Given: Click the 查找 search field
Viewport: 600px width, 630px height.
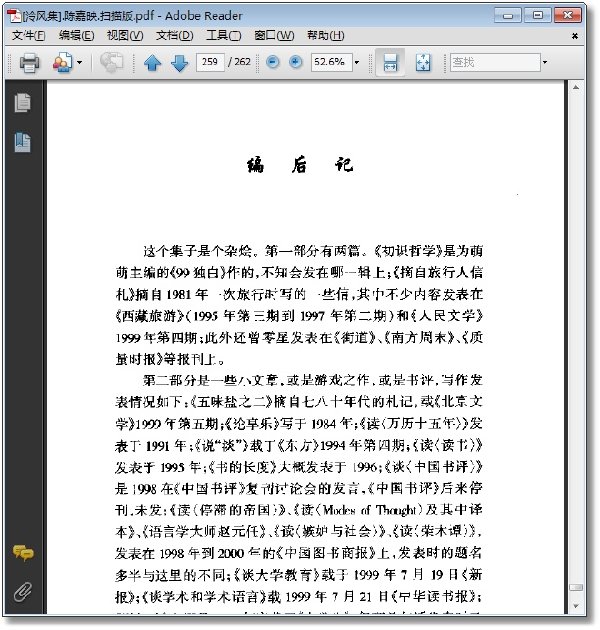Looking at the screenshot, I should tap(495, 62).
